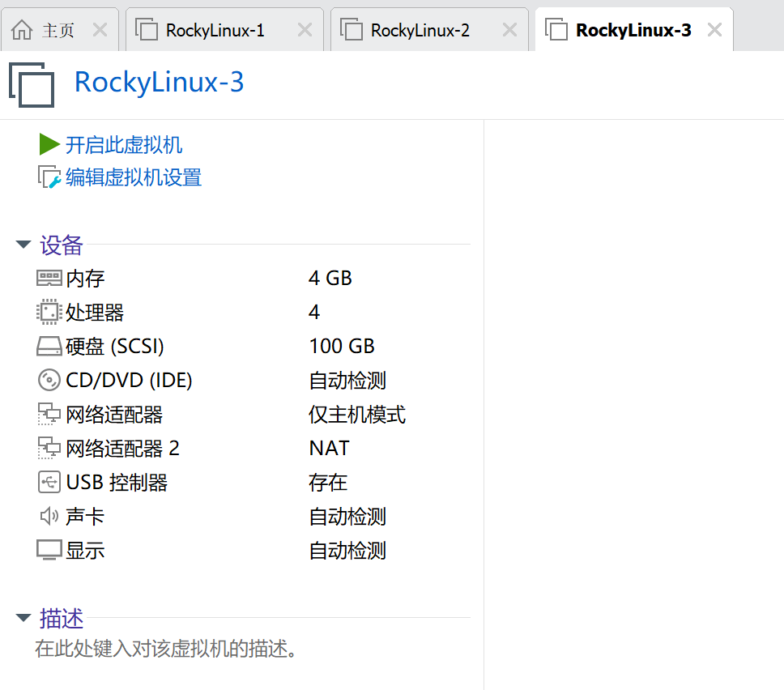Click the hard disk 硬盘 icon
Image resolution: width=784 pixels, height=690 pixels.
49,346
